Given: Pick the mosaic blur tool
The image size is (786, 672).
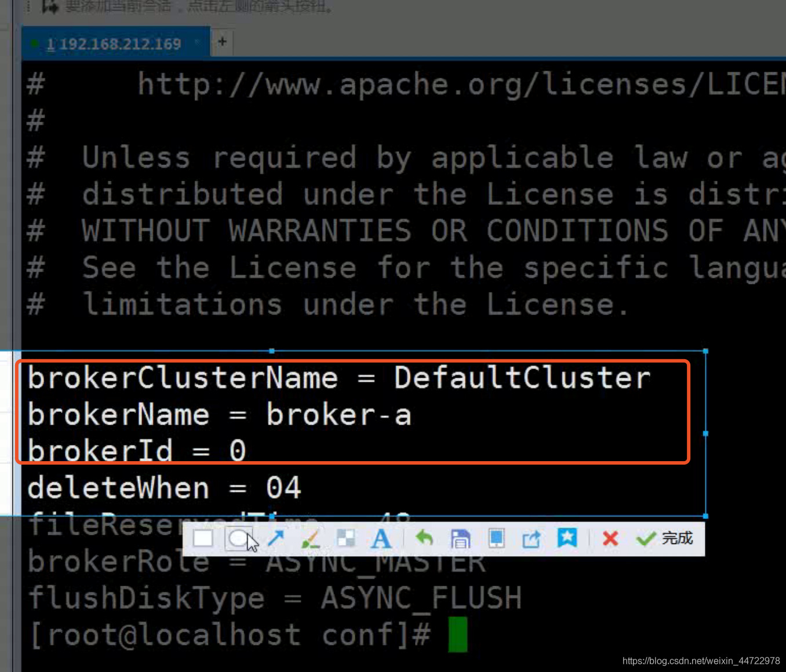Looking at the screenshot, I should point(346,539).
